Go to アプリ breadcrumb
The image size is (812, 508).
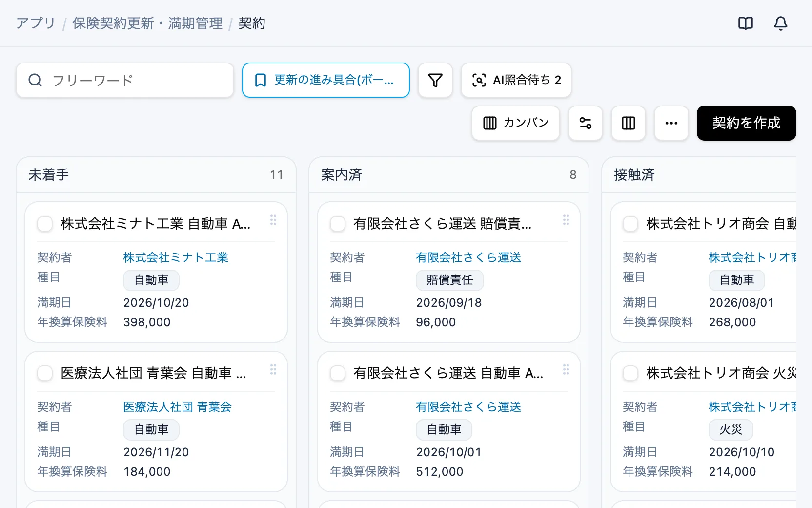point(36,23)
